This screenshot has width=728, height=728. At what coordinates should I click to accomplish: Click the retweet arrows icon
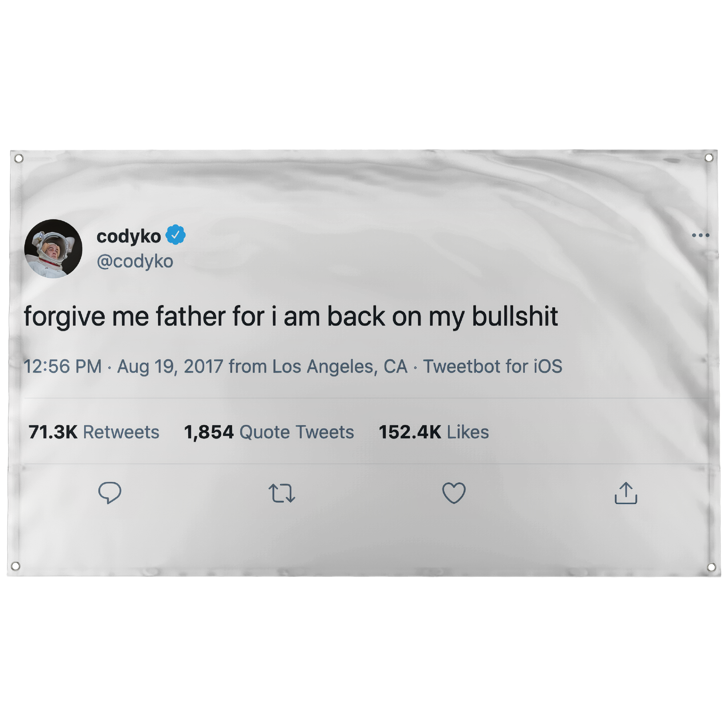click(x=282, y=493)
